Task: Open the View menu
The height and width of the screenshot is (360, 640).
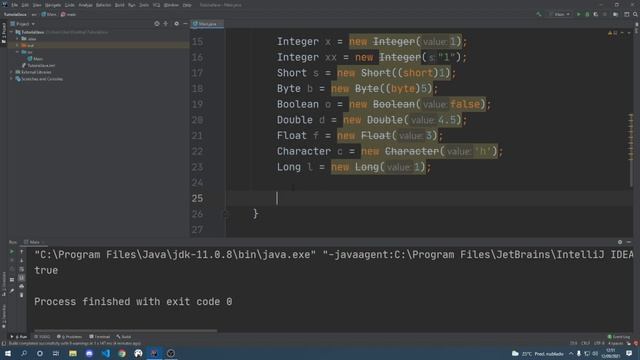Action: pos(37,5)
